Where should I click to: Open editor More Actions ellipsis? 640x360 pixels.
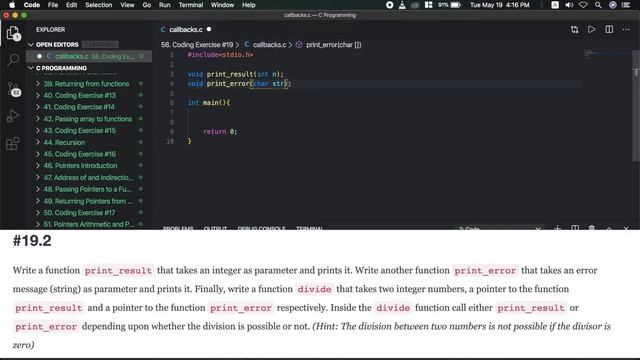coord(626,29)
